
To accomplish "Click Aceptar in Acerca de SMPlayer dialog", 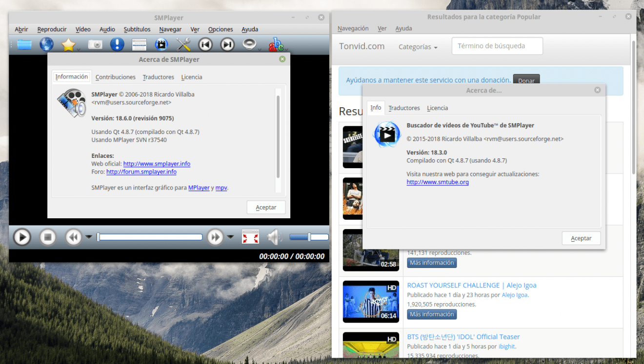I will click(266, 207).
